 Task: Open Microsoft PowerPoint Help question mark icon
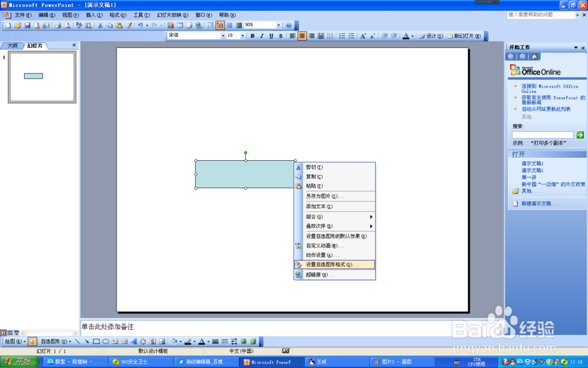click(x=288, y=25)
